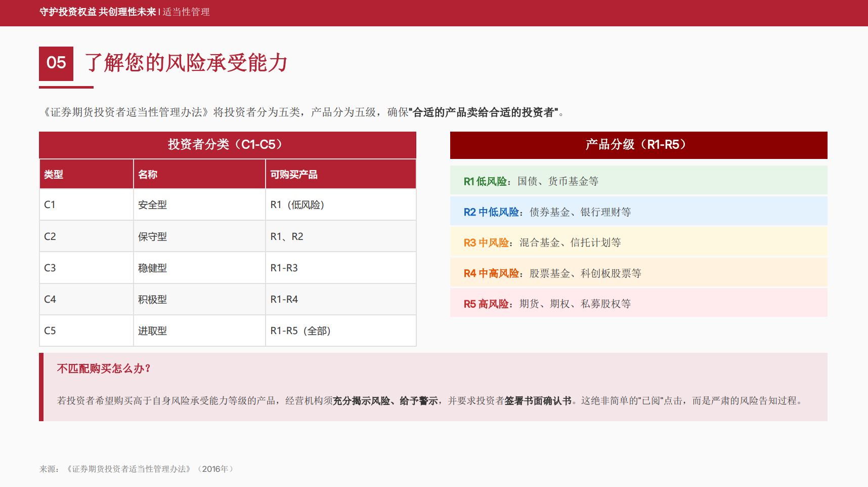Select the R1-R4 cell
Viewport: 868px width, 487px height.
coord(340,299)
